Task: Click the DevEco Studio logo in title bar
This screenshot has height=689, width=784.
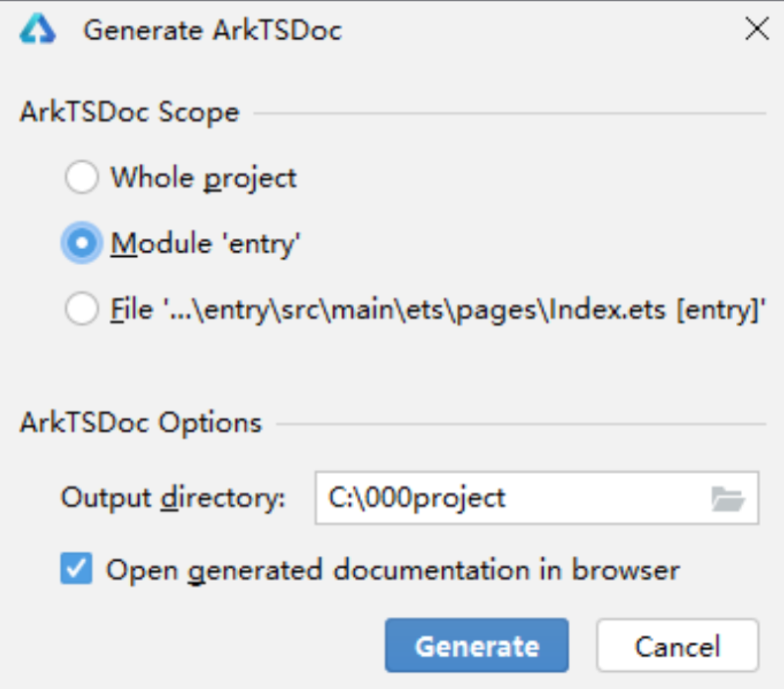Action: (38, 31)
